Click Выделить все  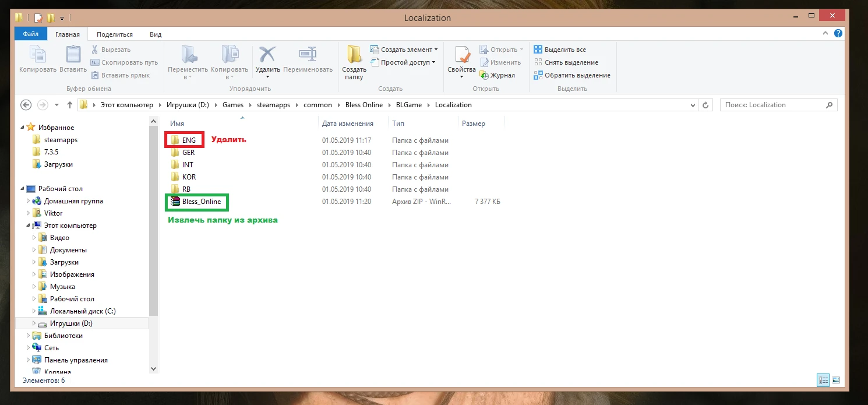click(x=560, y=50)
